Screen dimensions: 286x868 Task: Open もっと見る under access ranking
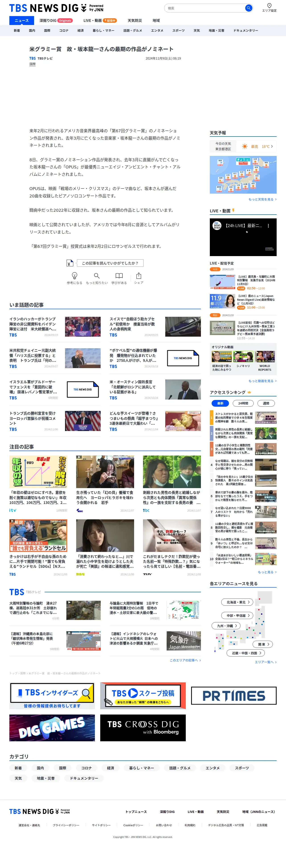[x=267, y=572]
